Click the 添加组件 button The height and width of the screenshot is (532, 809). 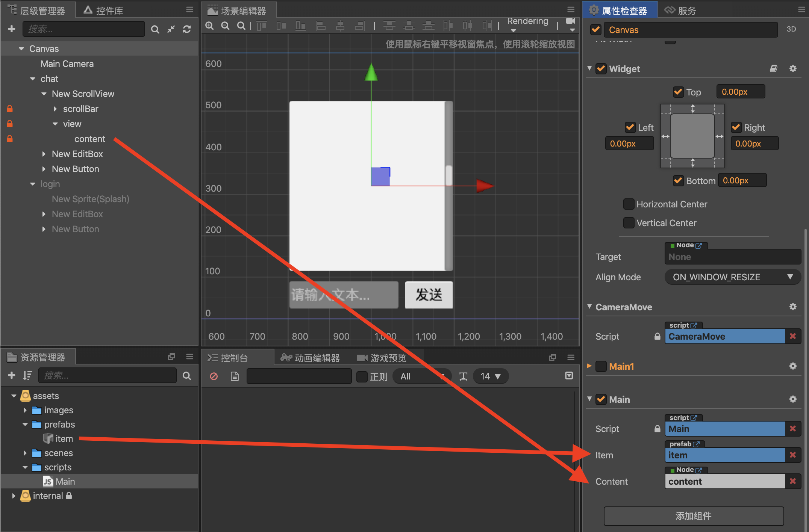point(694,516)
